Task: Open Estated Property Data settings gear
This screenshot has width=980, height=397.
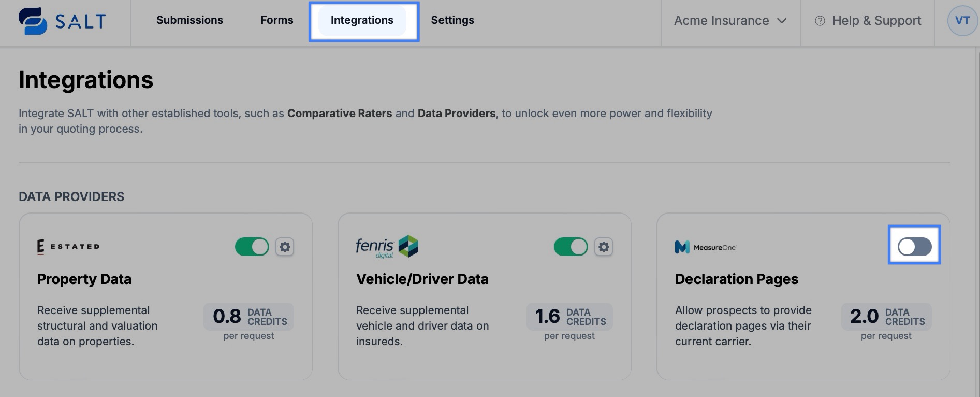Action: tap(285, 247)
